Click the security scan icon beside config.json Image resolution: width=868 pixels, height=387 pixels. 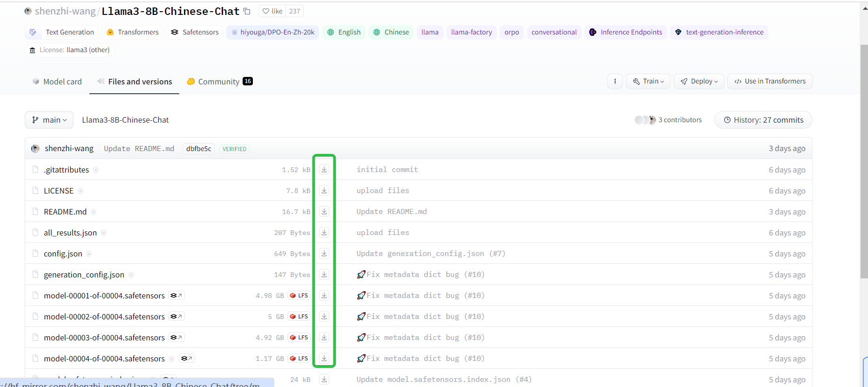[89, 254]
